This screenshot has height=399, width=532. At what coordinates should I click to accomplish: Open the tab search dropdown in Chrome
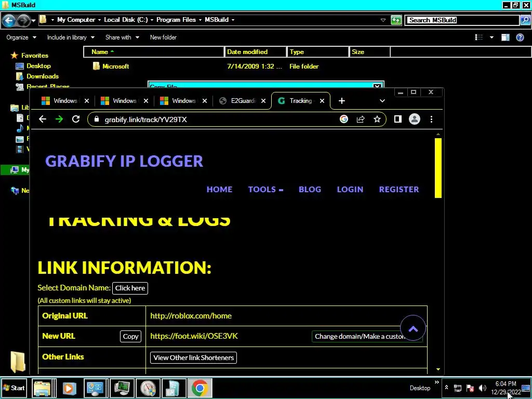[x=382, y=101]
